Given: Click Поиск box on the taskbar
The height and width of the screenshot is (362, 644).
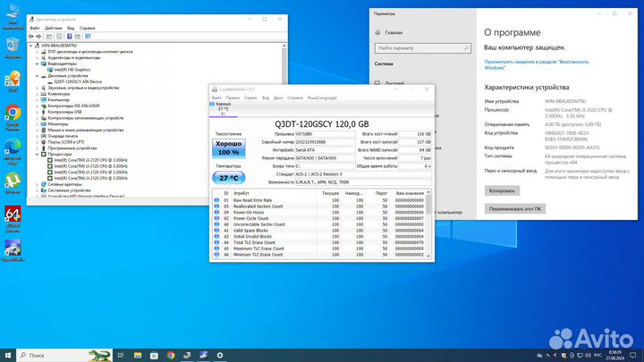Looking at the screenshot, I should pos(64,355).
